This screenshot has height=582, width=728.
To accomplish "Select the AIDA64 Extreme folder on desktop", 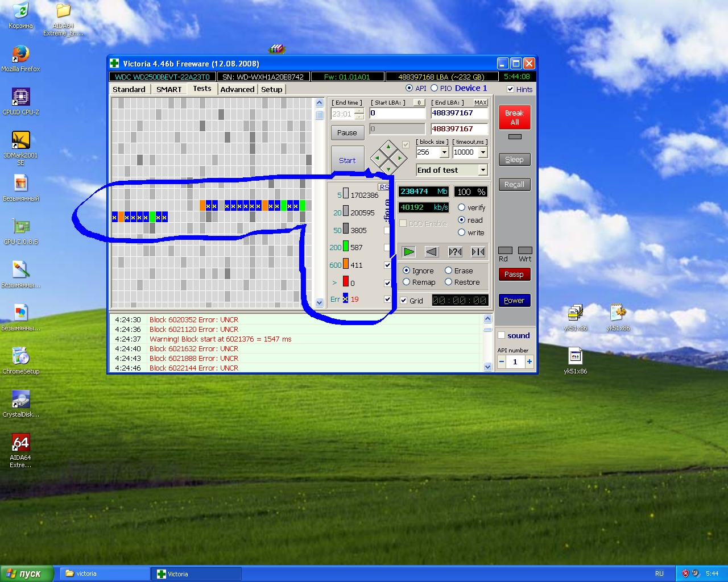I will [63, 19].
